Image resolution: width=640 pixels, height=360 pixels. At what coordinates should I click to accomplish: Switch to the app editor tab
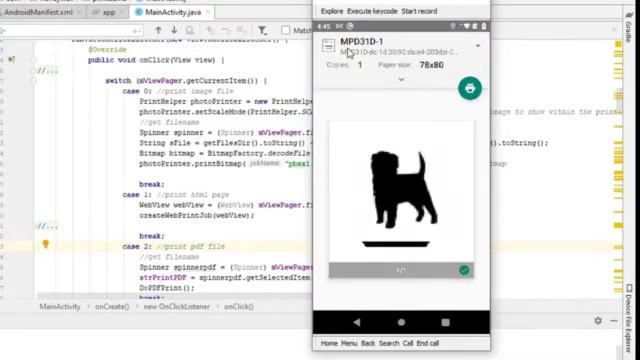(x=108, y=12)
